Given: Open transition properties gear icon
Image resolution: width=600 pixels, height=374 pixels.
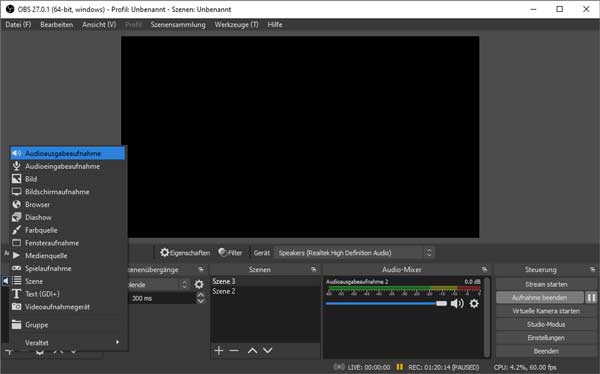Looking at the screenshot, I should click(199, 284).
